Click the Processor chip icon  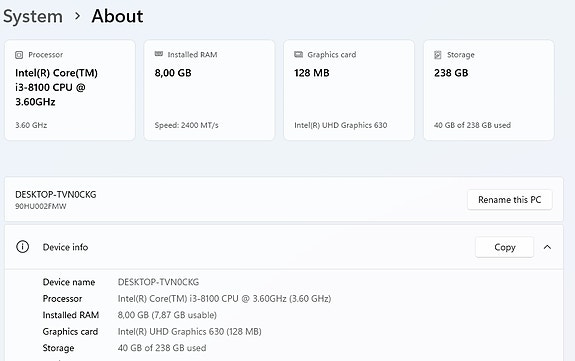(x=19, y=55)
